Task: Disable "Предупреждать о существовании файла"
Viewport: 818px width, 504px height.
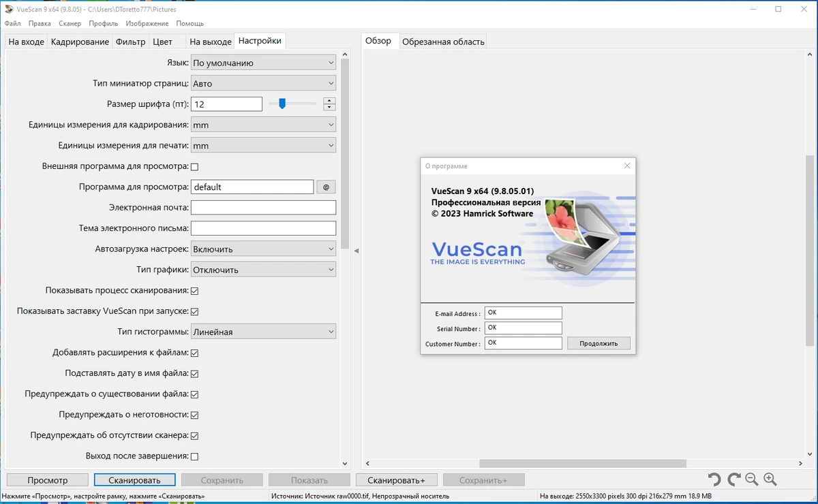Action: 194,394
